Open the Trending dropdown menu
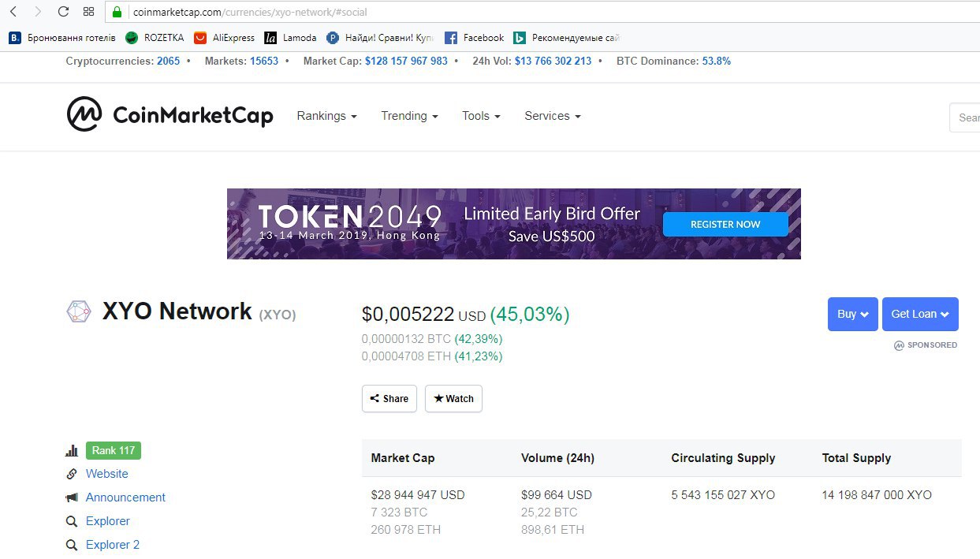The width and height of the screenshot is (980, 559). 409,116
